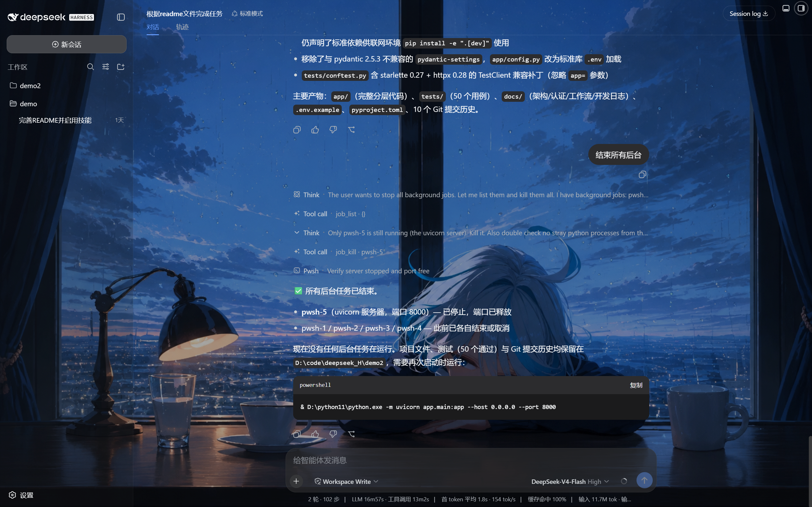The width and height of the screenshot is (812, 507).
Task: Copy the response below the powershell block
Action: [297, 434]
